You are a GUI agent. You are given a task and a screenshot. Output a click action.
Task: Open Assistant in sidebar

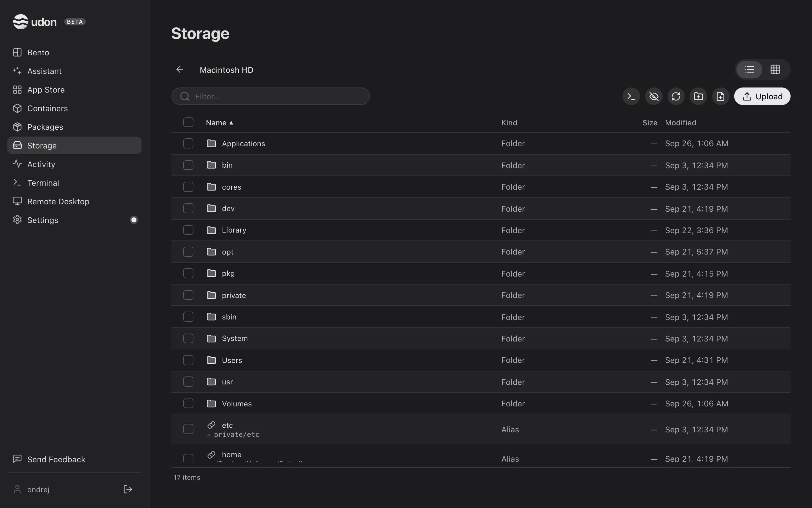[x=74, y=71]
